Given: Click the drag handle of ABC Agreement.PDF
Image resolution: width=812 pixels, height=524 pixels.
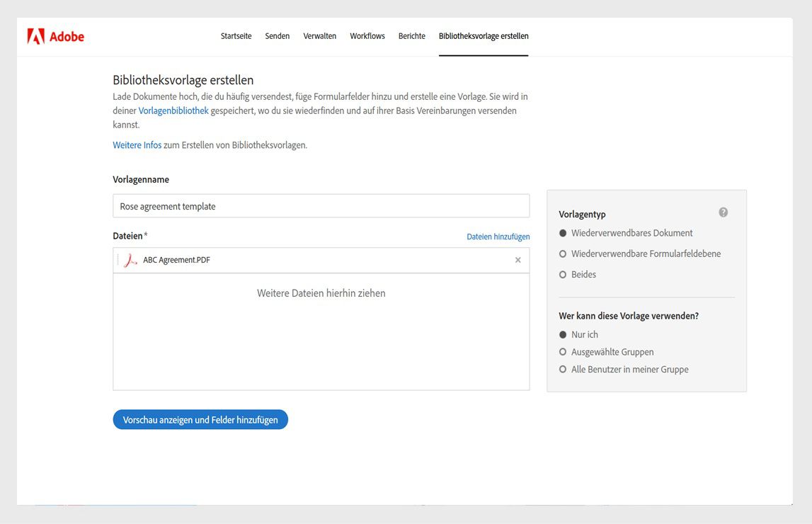Looking at the screenshot, I should click(118, 261).
